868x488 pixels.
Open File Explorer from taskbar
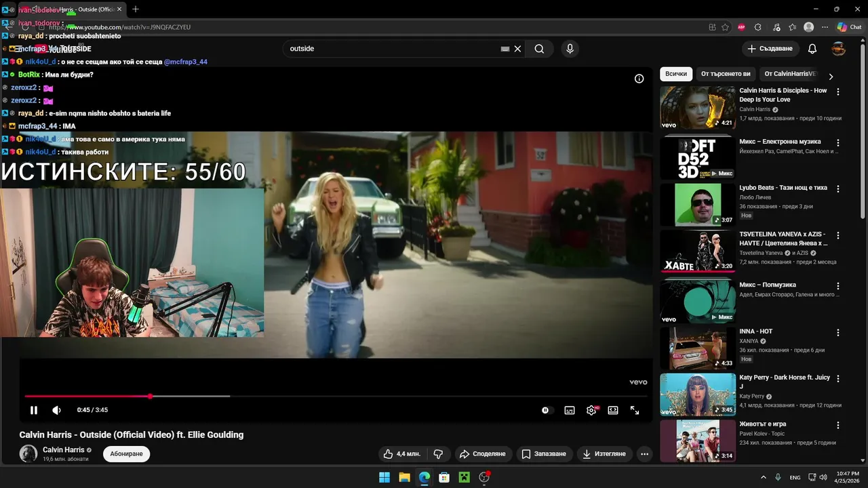coord(404,477)
